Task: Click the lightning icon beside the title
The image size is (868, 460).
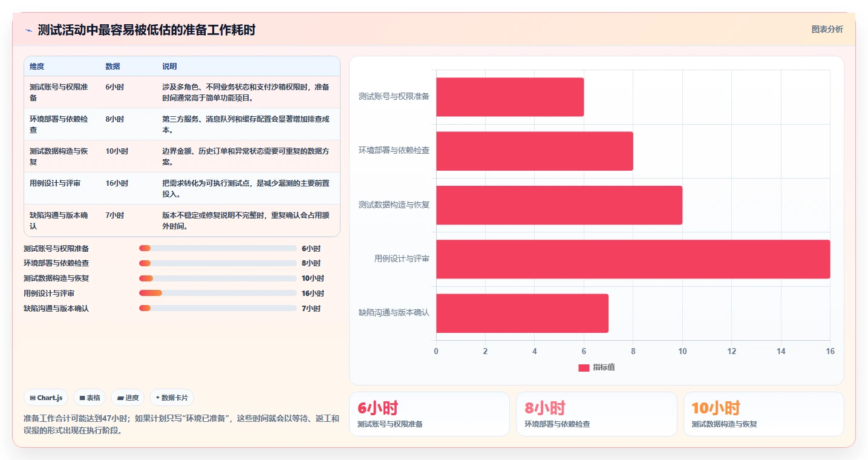Action: 29,30
